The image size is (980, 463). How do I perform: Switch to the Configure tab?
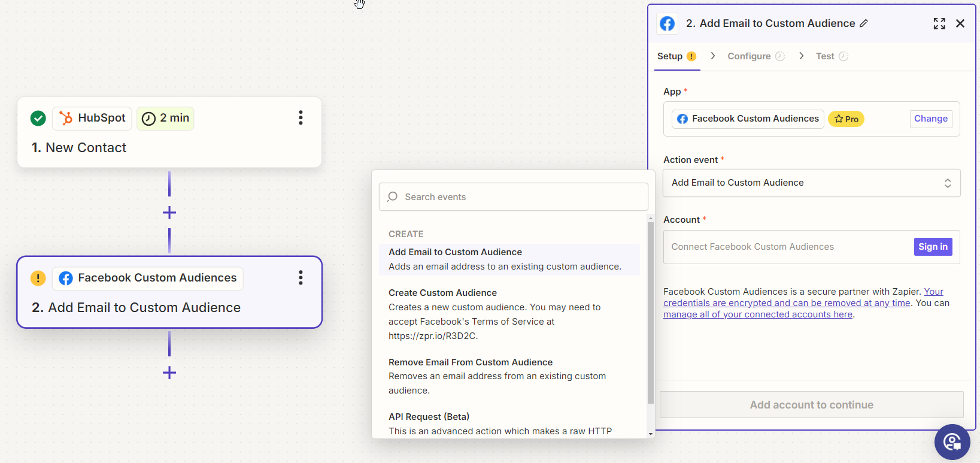756,56
